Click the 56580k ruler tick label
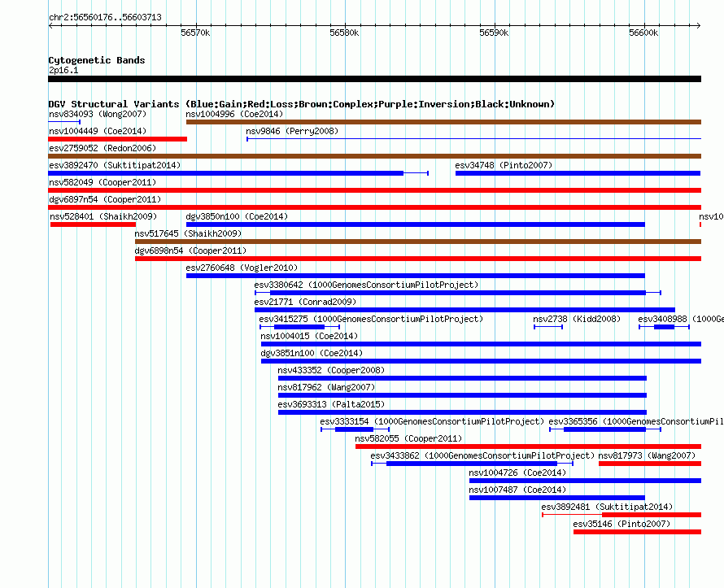724x588 pixels. point(344,33)
